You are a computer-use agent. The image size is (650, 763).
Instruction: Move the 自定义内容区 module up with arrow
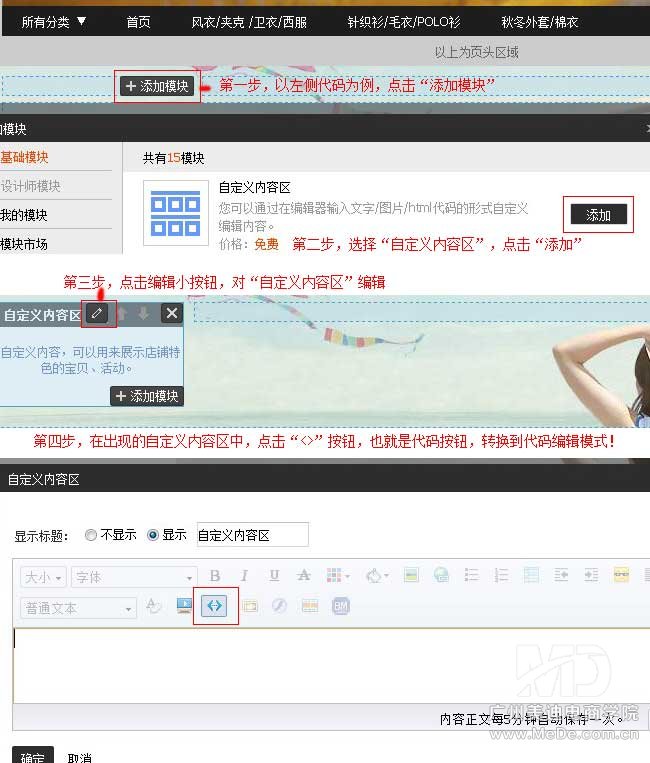pos(123,313)
